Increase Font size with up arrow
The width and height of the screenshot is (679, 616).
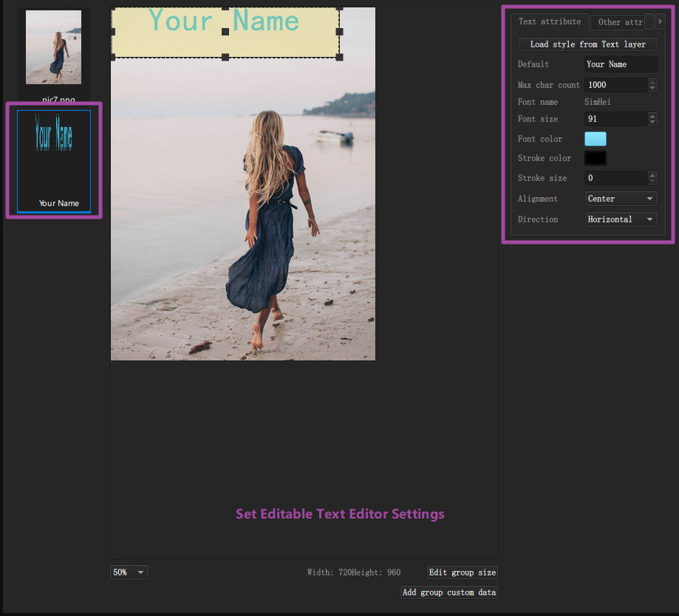point(652,115)
